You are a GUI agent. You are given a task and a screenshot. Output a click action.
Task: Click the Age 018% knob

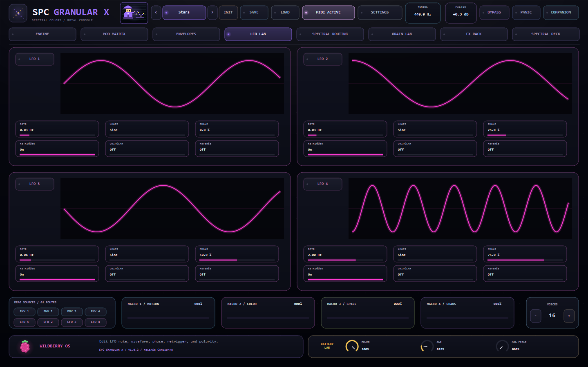[427, 346]
